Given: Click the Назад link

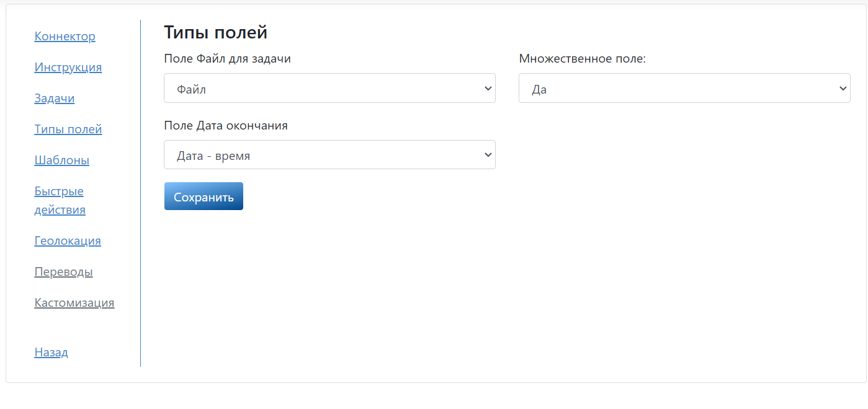Looking at the screenshot, I should [x=51, y=352].
